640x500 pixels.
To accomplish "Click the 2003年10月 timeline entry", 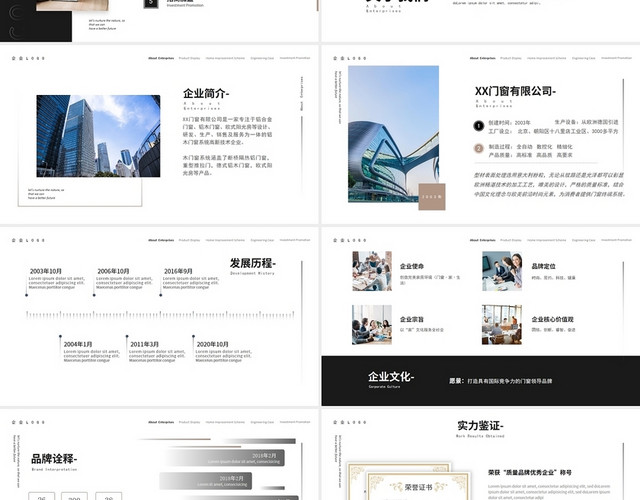I will (56, 279).
